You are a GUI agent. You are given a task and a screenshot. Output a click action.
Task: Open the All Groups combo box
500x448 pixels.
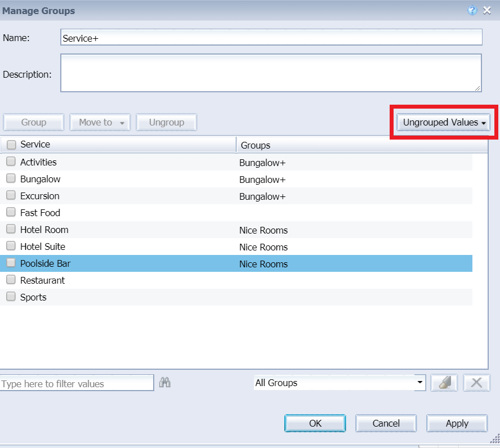(340, 383)
